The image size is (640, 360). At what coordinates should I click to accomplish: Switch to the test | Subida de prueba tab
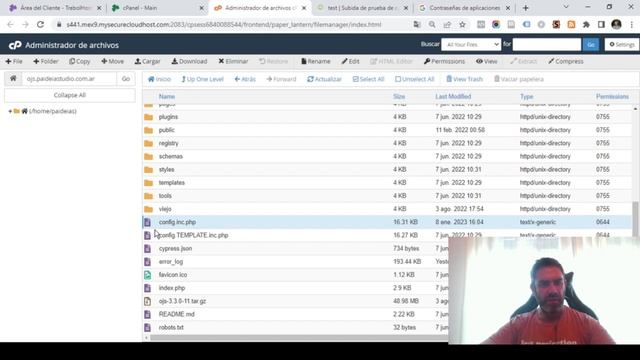coord(362,8)
